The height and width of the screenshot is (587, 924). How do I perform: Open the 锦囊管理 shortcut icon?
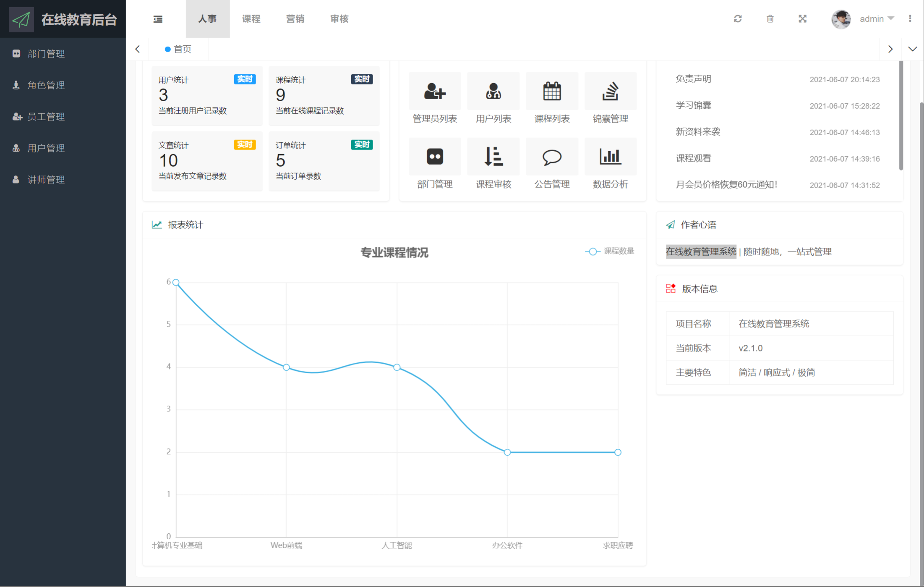(x=610, y=92)
